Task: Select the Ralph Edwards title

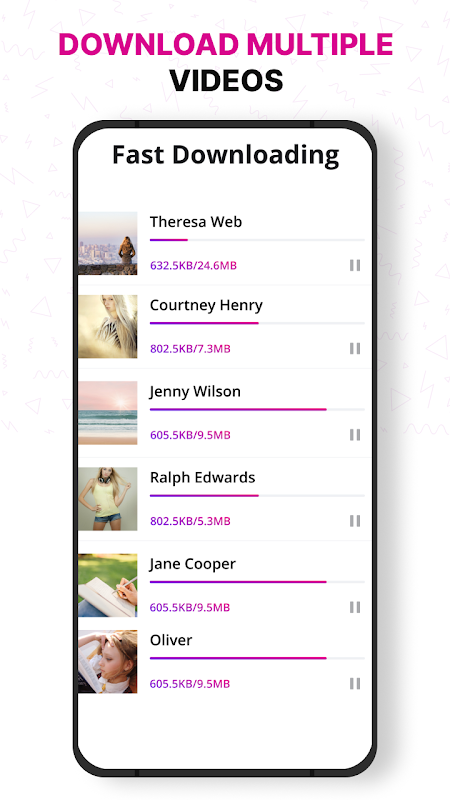Action: [x=203, y=478]
